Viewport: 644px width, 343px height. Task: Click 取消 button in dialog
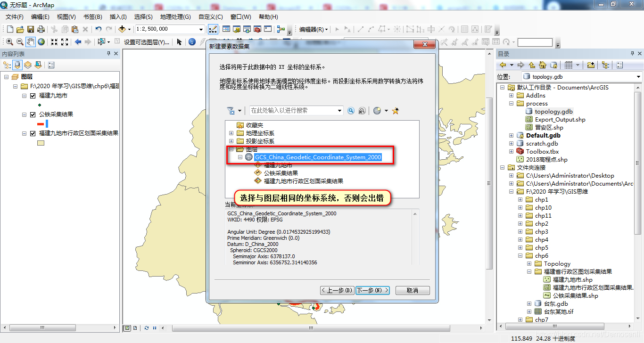coord(413,290)
